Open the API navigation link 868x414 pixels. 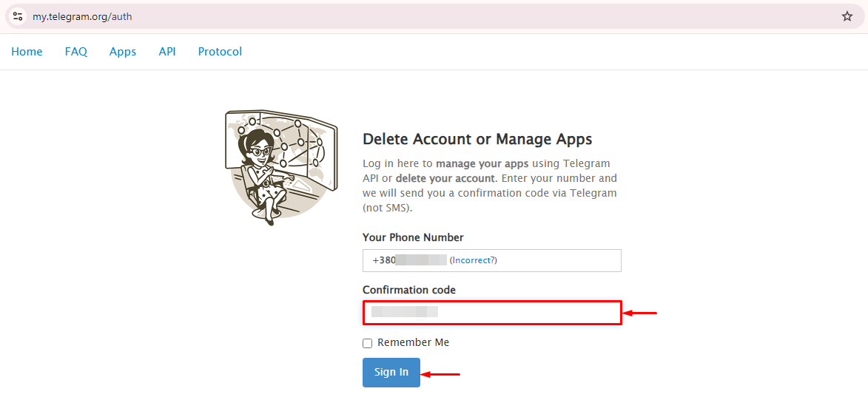coord(167,52)
